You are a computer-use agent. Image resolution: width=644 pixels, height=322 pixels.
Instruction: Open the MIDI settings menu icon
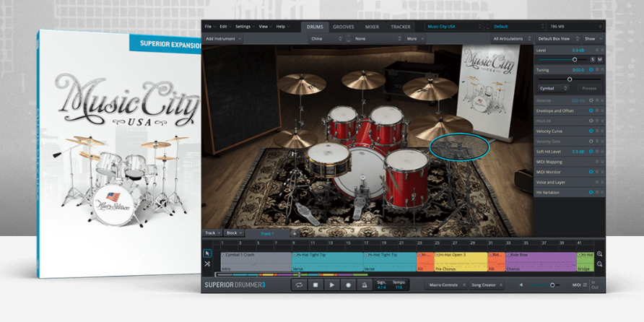tap(585, 285)
